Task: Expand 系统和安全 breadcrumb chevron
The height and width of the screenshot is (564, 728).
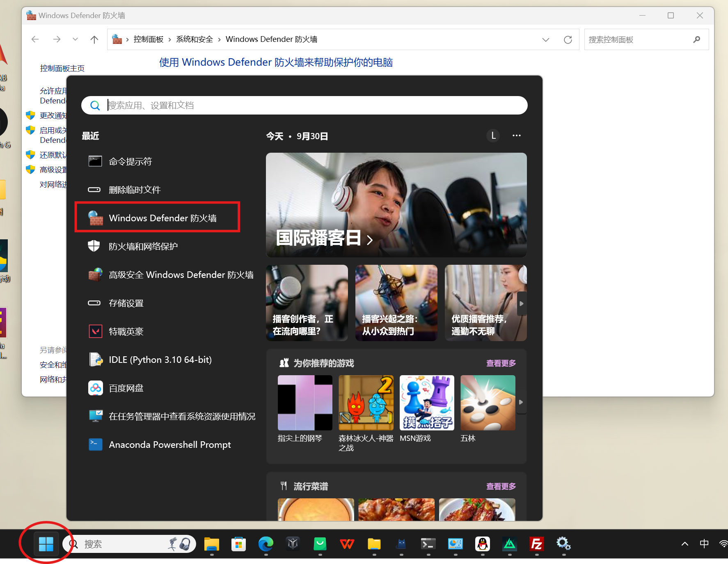Action: 219,39
